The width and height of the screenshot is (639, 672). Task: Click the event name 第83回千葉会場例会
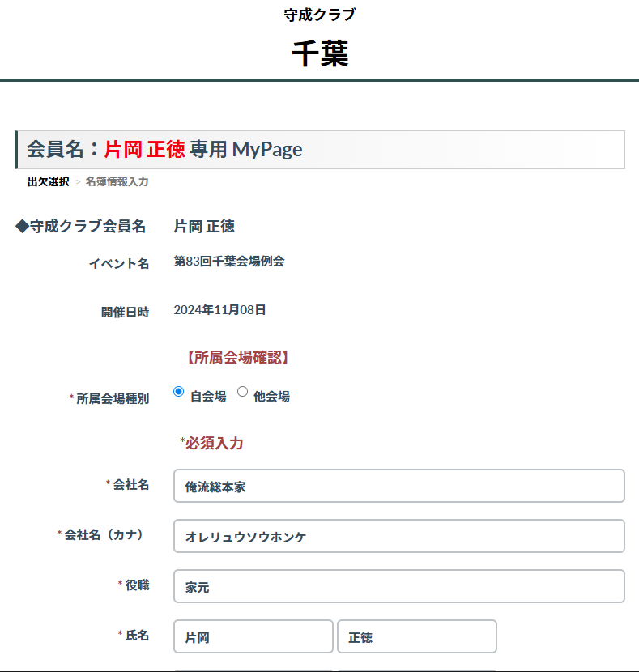(229, 261)
